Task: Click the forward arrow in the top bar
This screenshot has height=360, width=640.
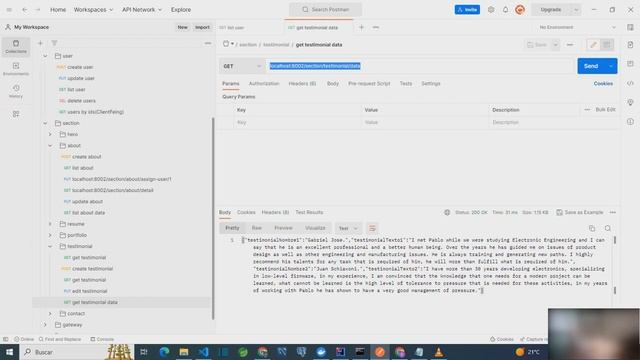Action: (38, 9)
